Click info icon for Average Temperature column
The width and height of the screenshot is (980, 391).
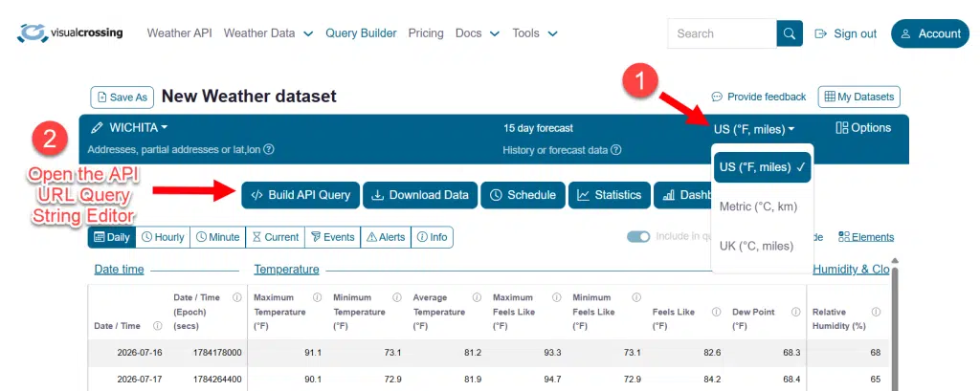coord(477,297)
